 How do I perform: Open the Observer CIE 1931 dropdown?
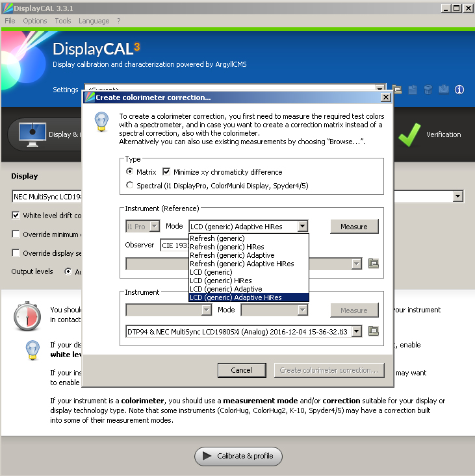174,245
